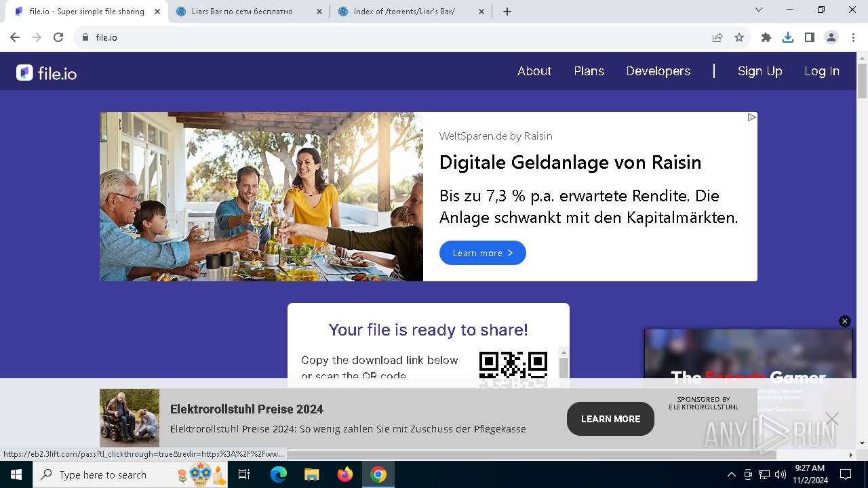
Task: Open the Chrome profile avatar
Action: [x=831, y=37]
